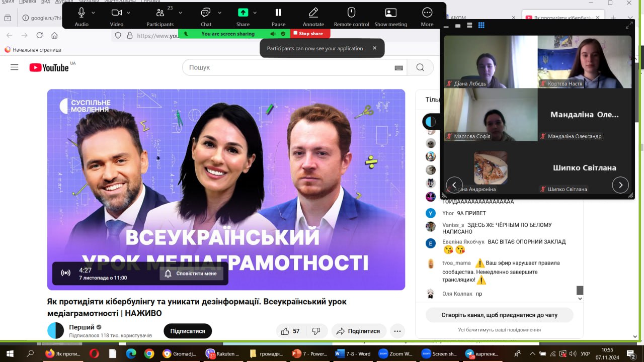644x362 pixels.
Task: Open the Chat icon in Zoom toolbar
Action: 206,13
